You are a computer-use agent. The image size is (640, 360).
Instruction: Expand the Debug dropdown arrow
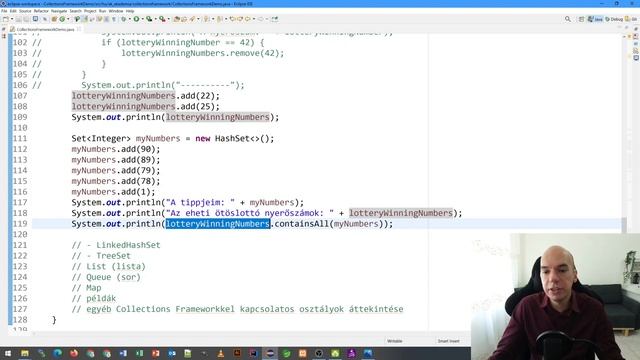point(130,19)
